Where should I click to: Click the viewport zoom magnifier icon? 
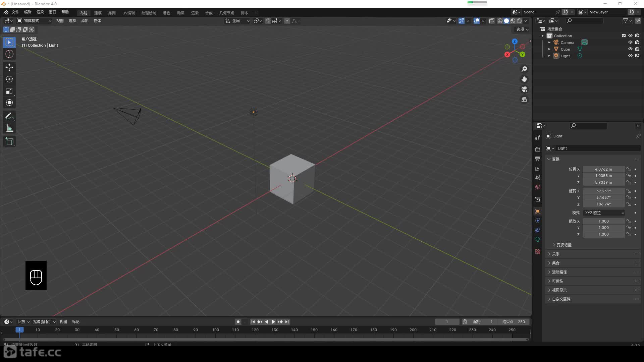pyautogui.click(x=524, y=69)
